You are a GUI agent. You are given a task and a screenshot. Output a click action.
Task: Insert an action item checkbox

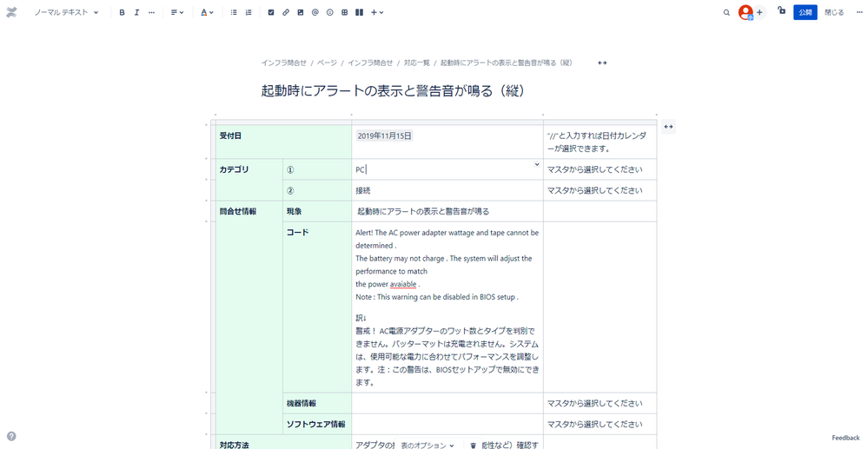271,12
